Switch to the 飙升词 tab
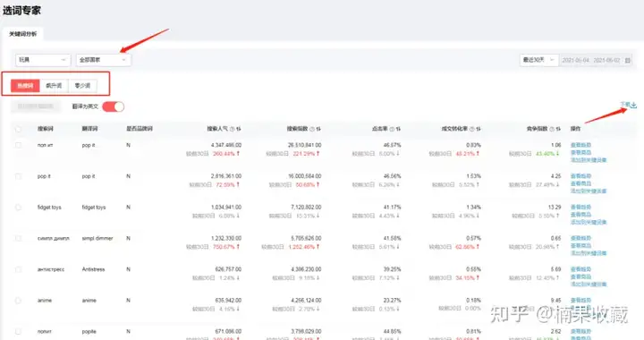Viewport: 644px width, 340px height. coord(54,86)
